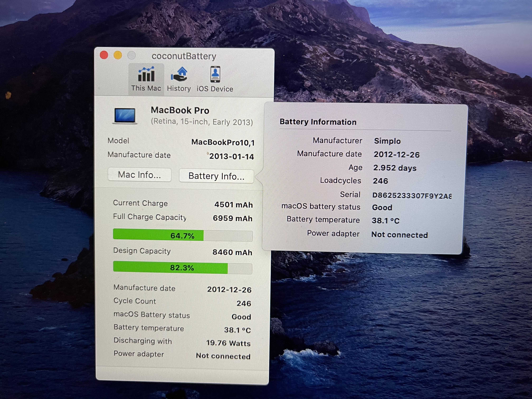532x399 pixels.
Task: Open the iOS Device phone icon
Action: click(215, 74)
